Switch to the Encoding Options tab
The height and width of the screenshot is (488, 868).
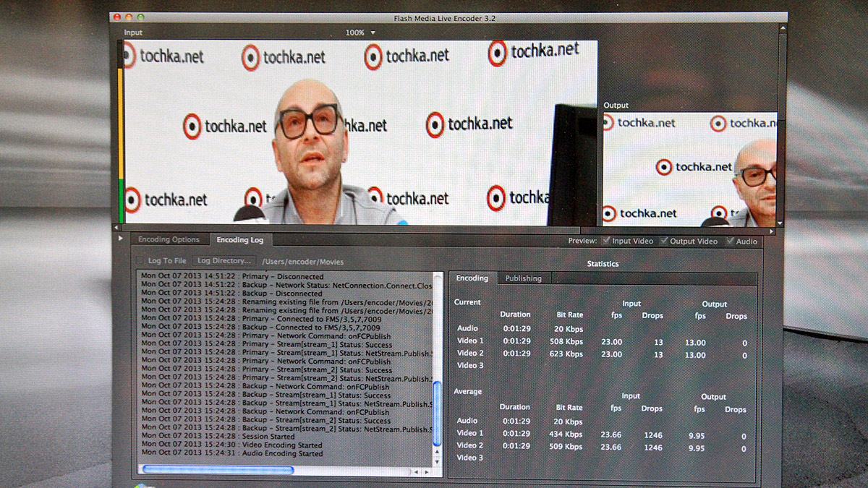[169, 239]
